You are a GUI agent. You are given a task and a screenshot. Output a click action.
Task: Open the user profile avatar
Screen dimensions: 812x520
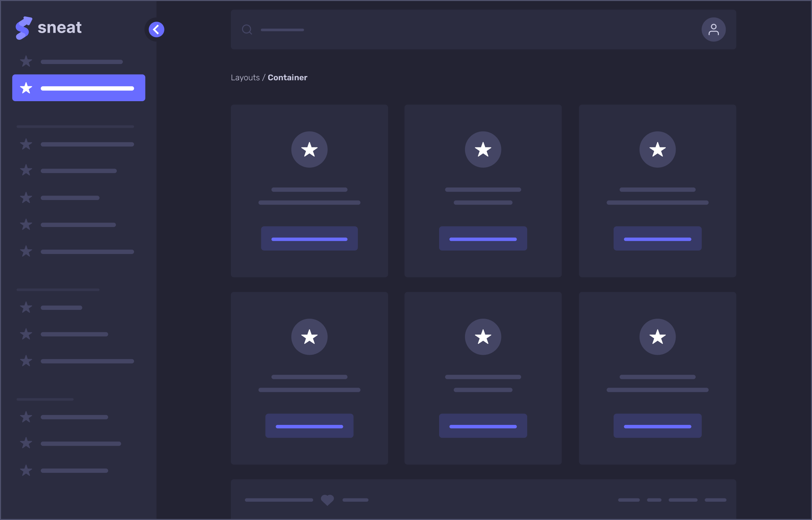point(713,30)
